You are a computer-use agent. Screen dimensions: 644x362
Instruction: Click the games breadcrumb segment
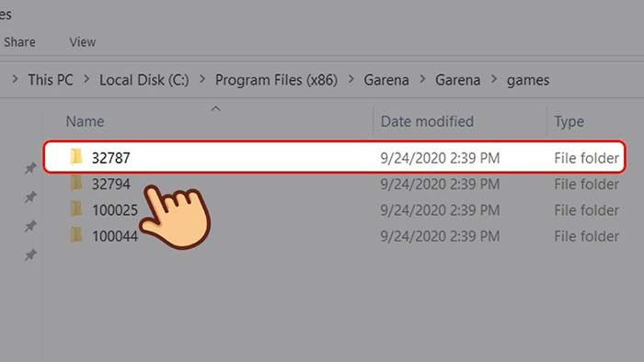pos(528,80)
